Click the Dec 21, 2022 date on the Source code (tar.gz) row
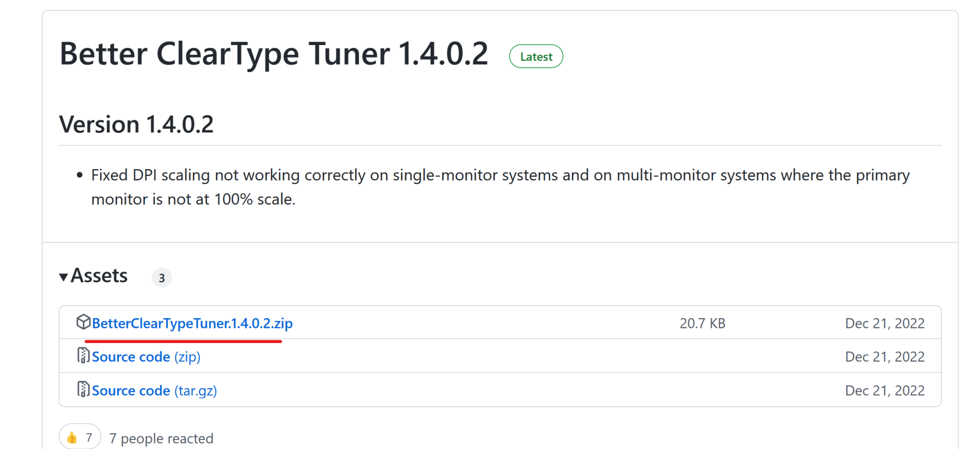This screenshot has width=980, height=449. (885, 391)
